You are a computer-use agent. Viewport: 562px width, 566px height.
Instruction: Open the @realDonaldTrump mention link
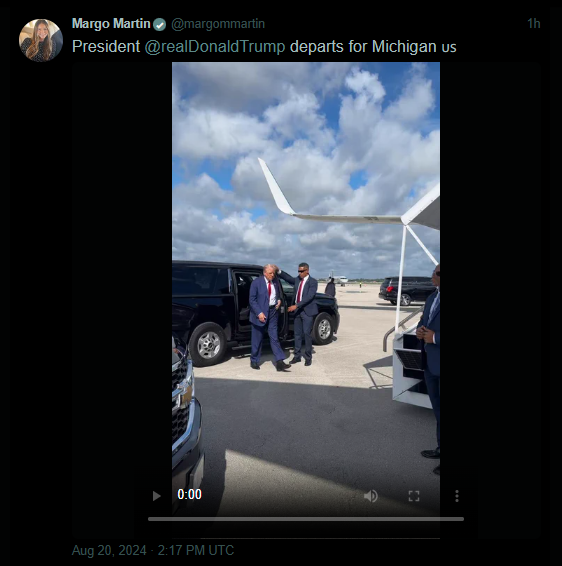(x=215, y=47)
